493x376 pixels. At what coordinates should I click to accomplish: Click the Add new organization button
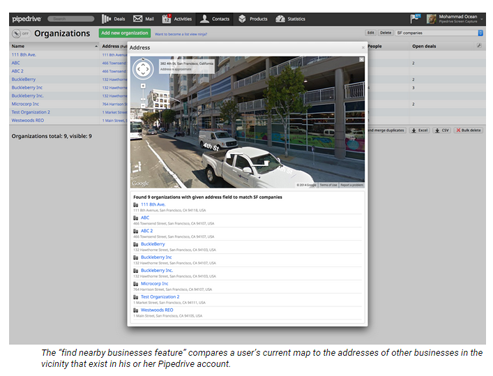click(125, 33)
